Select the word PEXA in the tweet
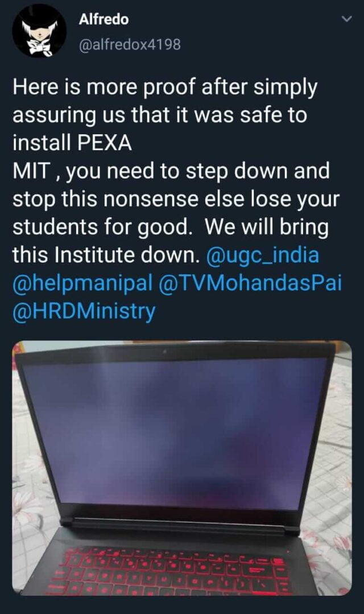364x614 pixels. (105, 143)
